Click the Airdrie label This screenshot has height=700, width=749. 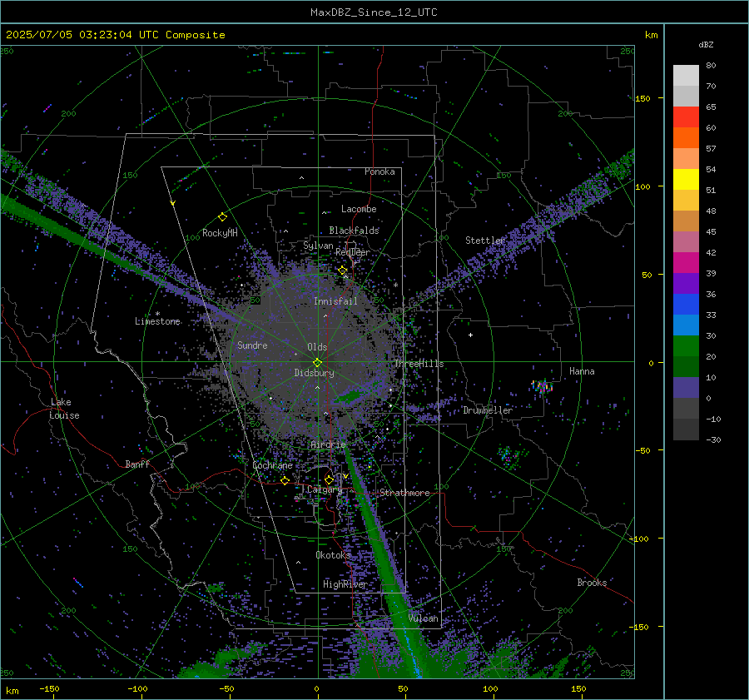pyautogui.click(x=328, y=444)
